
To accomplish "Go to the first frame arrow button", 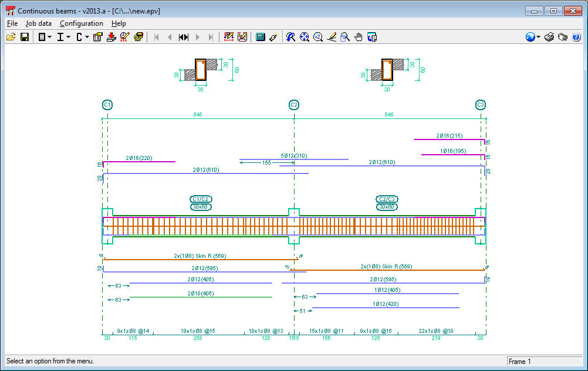I will [156, 36].
